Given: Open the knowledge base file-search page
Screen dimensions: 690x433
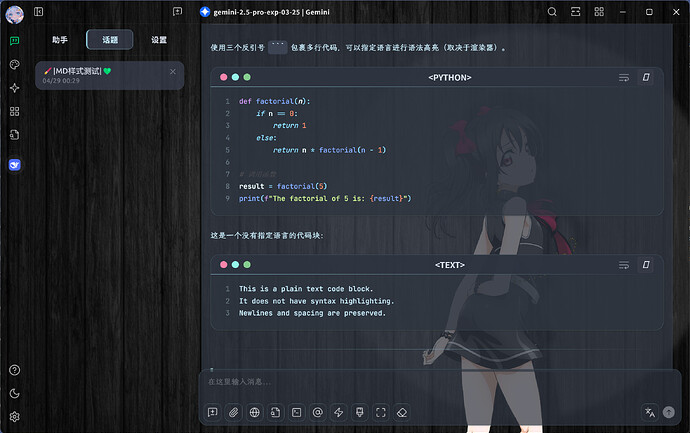Looking at the screenshot, I should coord(15,135).
